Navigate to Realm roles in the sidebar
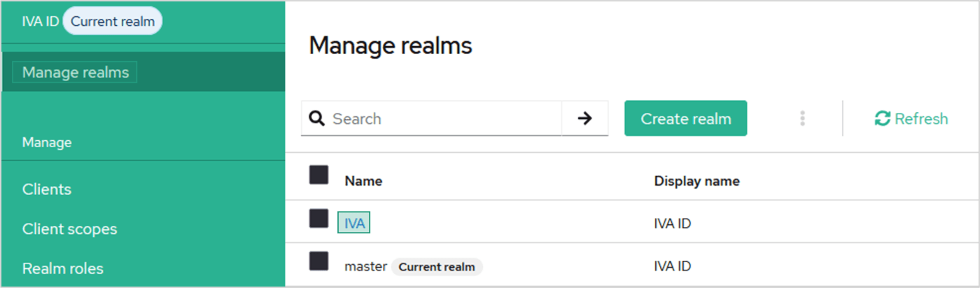The image size is (980, 288). [x=63, y=268]
